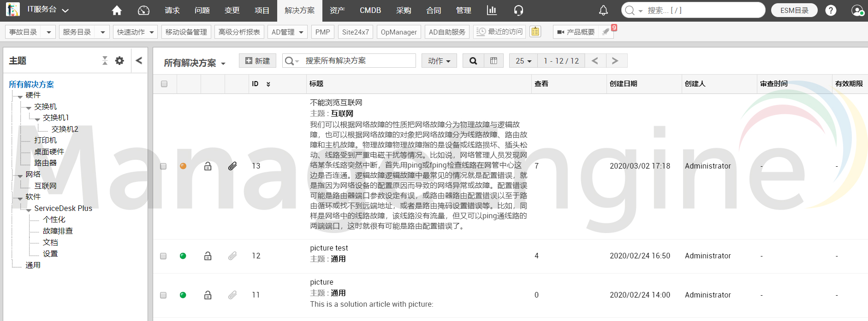868x321 pixels.
Task: Open the reports bar chart icon
Action: point(492,10)
